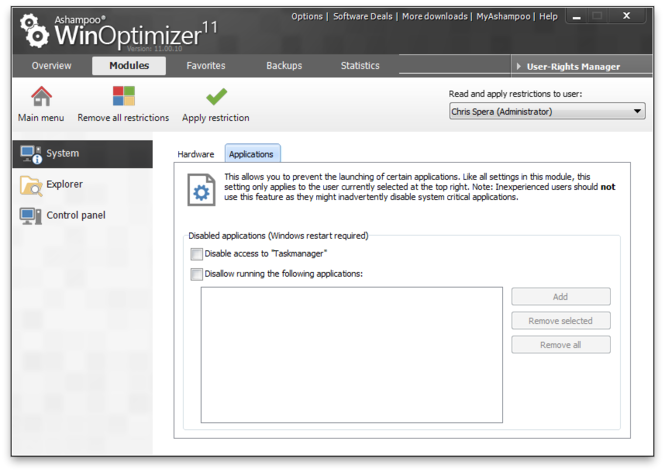Switch to the Hardware subtab
This screenshot has height=472, width=665.
pos(196,154)
